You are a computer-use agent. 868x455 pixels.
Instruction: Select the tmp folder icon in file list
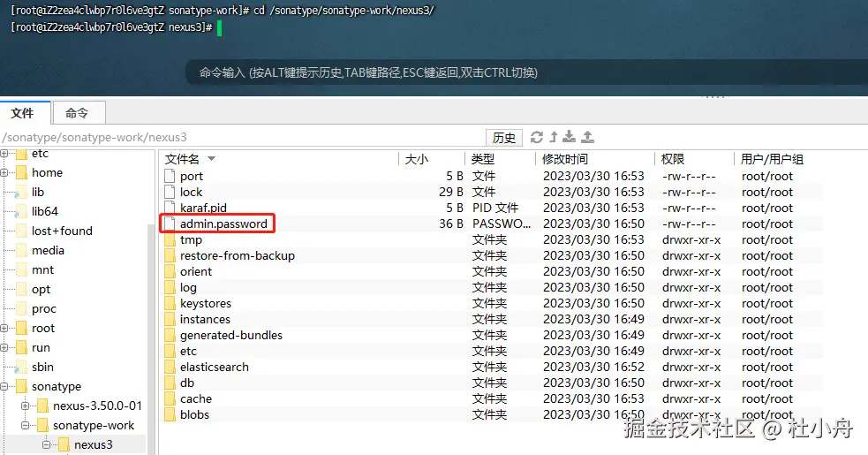[170, 239]
